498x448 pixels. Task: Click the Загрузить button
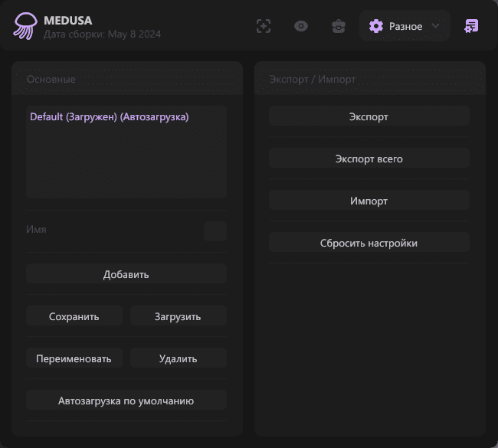(178, 316)
